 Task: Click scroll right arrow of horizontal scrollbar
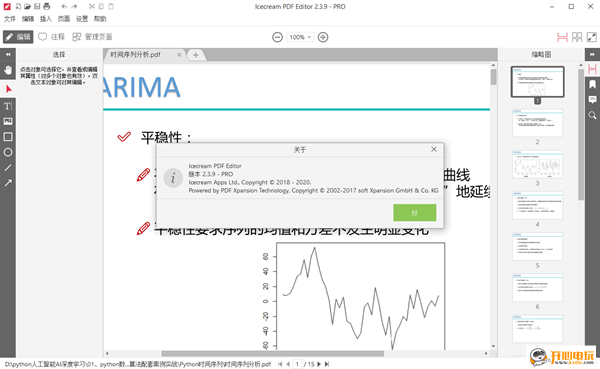click(x=486, y=353)
